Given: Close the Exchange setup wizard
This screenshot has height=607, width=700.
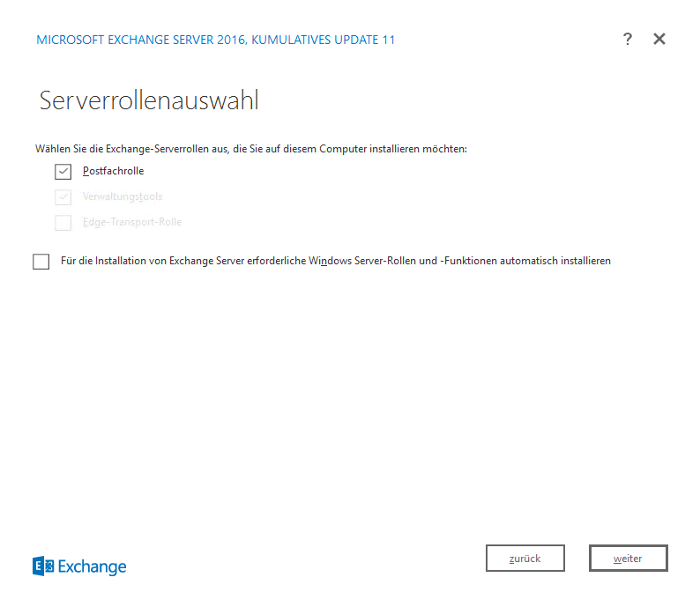Looking at the screenshot, I should [x=659, y=40].
